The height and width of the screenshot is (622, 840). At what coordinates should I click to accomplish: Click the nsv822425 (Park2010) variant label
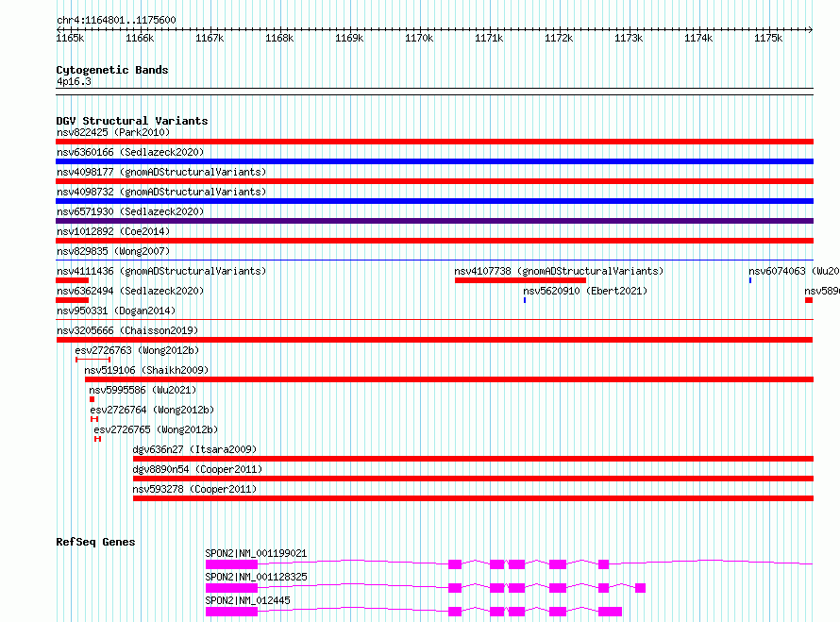coord(113,132)
